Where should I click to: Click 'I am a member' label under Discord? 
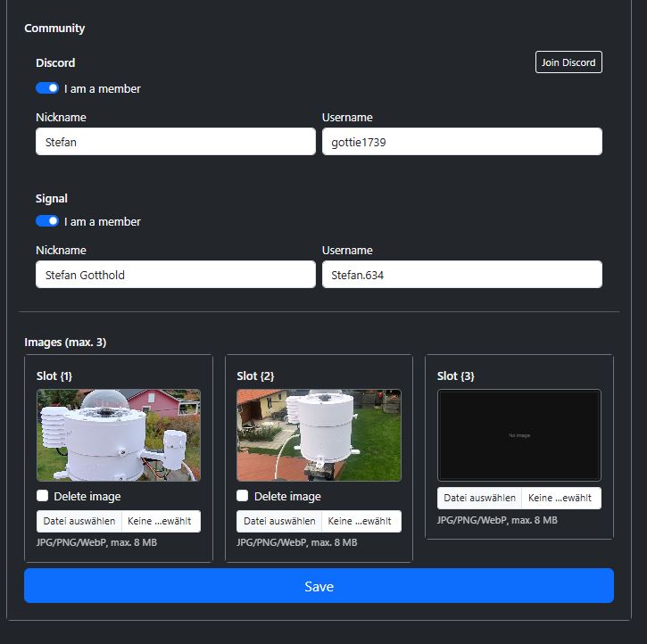click(x=103, y=88)
